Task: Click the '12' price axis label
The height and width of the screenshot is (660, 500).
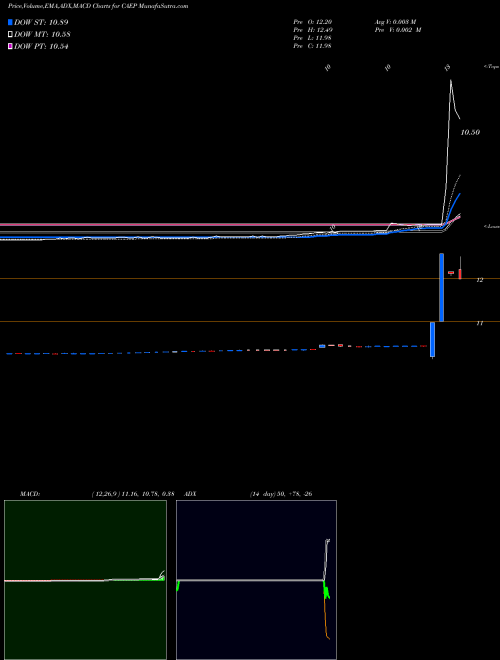Action: click(480, 280)
